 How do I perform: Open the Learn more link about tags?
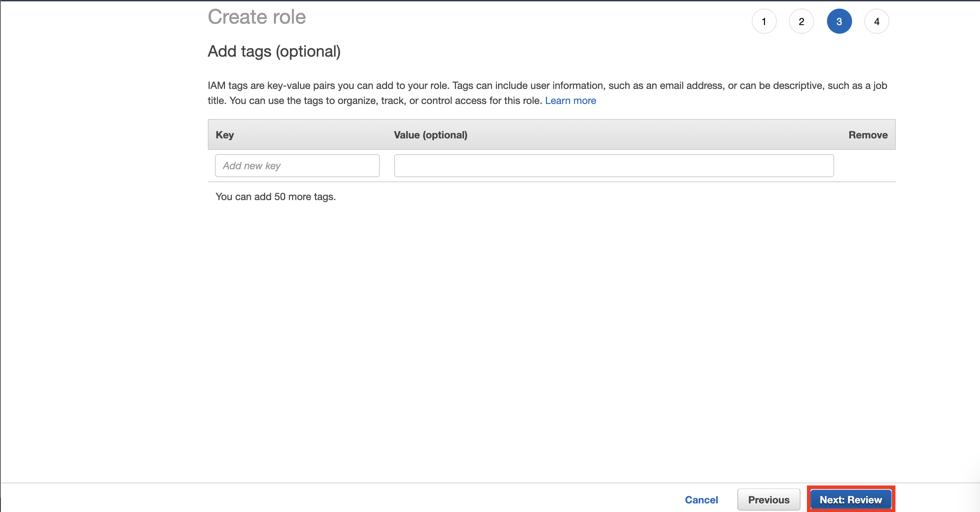(570, 100)
